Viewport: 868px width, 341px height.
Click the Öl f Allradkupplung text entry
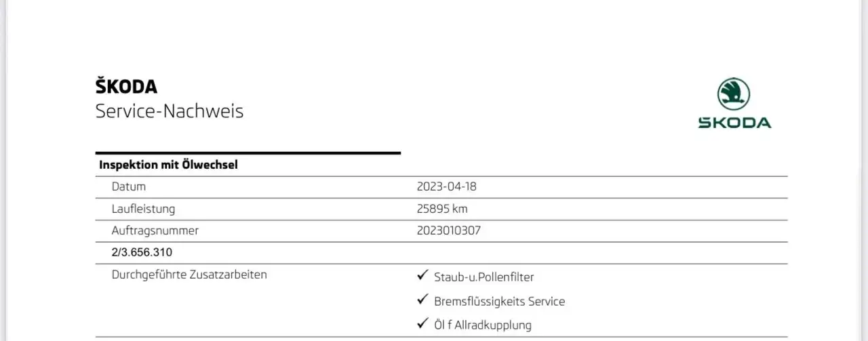(483, 325)
